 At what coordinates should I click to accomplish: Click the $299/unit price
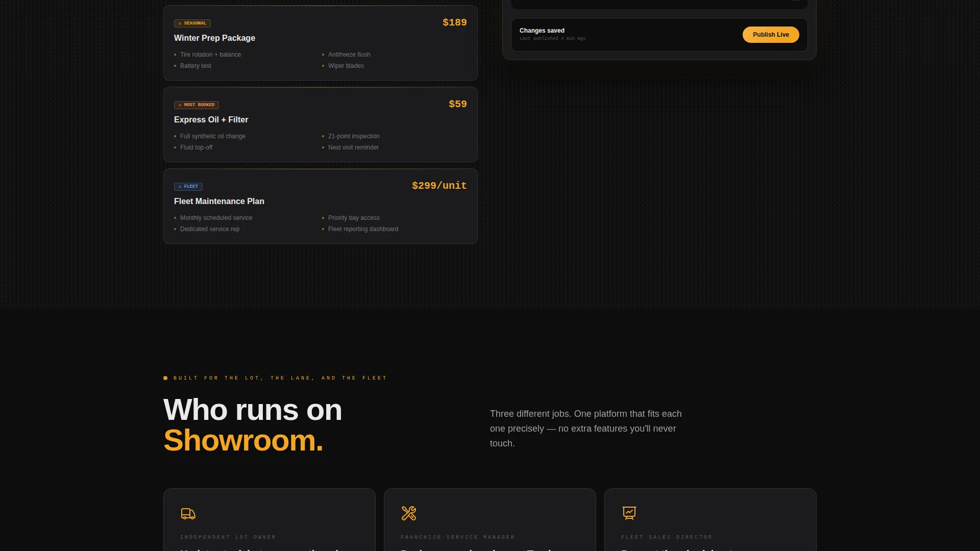(439, 186)
